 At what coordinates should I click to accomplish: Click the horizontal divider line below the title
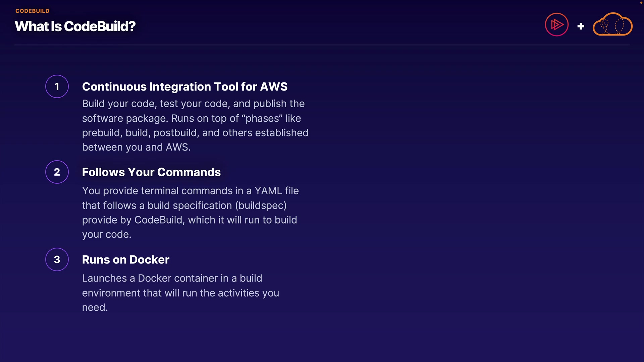[x=322, y=45]
